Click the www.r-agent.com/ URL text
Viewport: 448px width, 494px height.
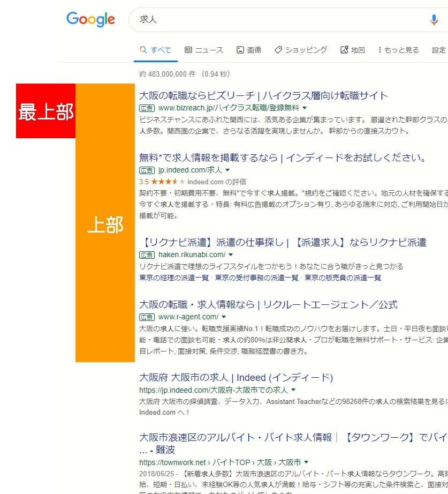coord(188,317)
